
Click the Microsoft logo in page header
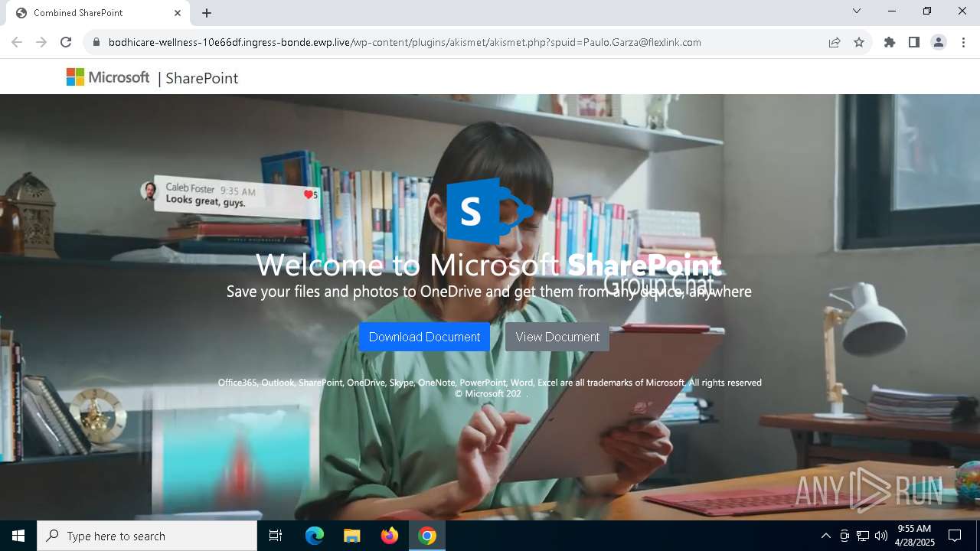click(x=108, y=77)
